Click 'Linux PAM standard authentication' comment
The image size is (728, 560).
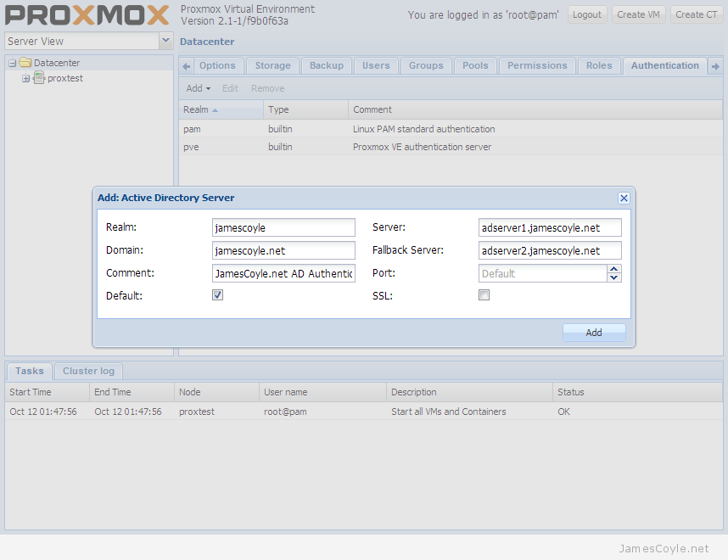coord(423,129)
